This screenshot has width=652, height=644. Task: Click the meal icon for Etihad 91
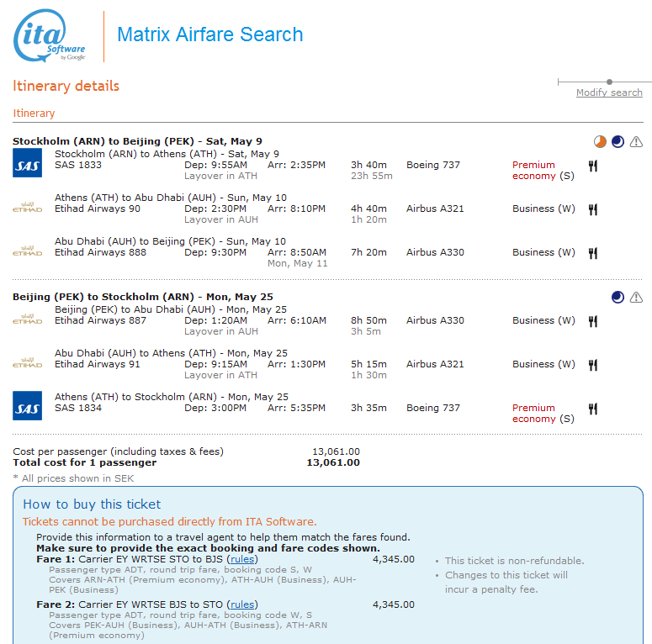[x=593, y=365]
